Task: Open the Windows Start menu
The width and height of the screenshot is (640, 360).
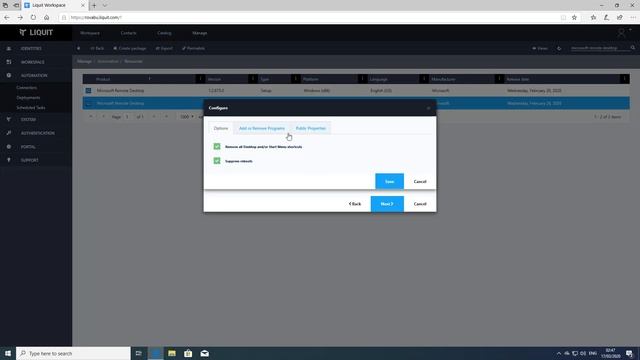Action: coord(8,353)
